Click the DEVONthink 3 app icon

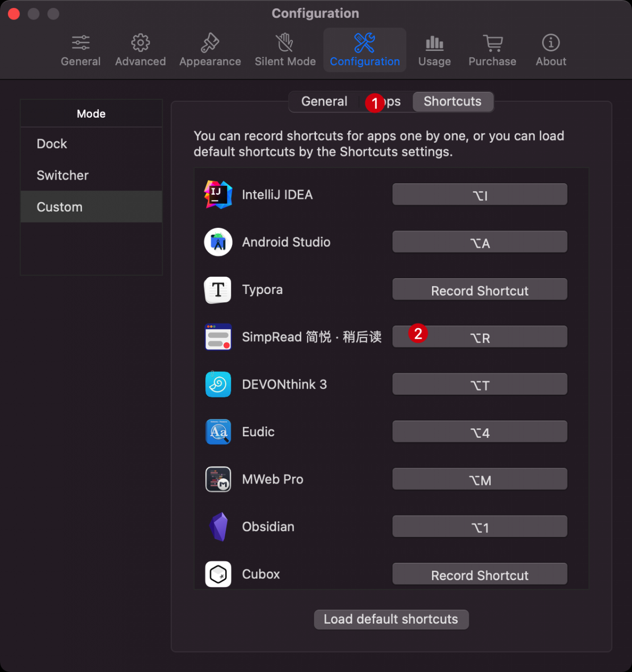pyautogui.click(x=218, y=384)
